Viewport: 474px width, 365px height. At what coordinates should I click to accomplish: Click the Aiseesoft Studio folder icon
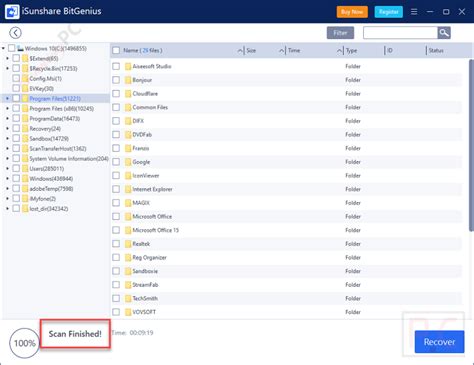pyautogui.click(x=128, y=66)
